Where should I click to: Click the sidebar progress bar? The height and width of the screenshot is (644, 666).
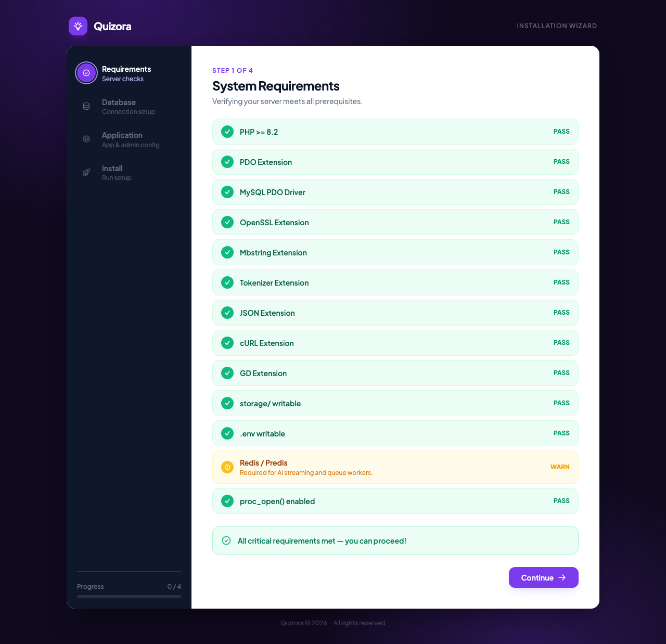(129, 597)
